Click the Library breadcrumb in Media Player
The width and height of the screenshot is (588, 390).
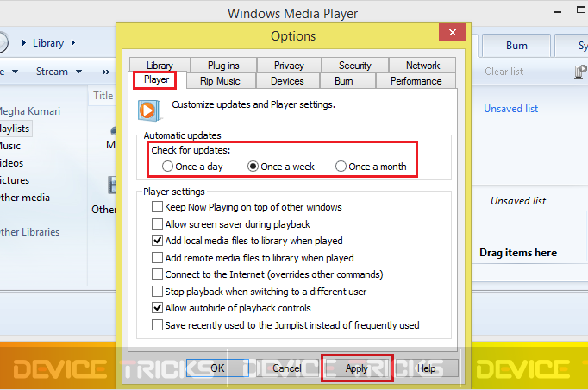pos(48,43)
